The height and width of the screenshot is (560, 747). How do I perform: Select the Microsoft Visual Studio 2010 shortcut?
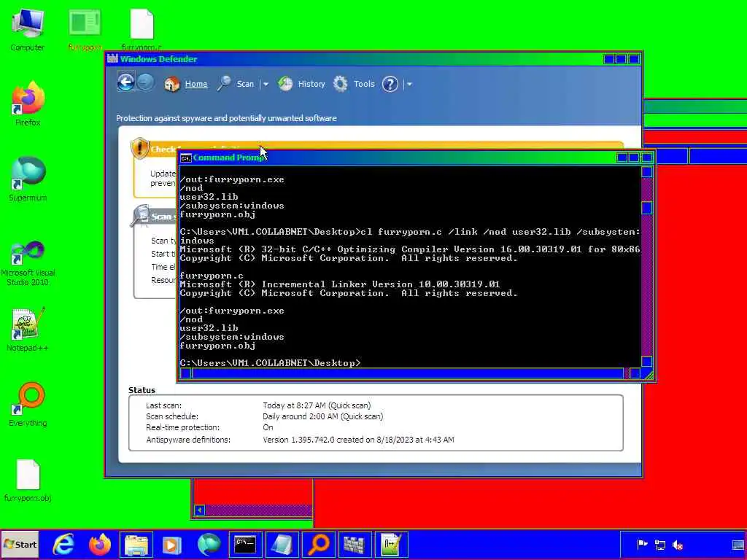click(x=28, y=262)
